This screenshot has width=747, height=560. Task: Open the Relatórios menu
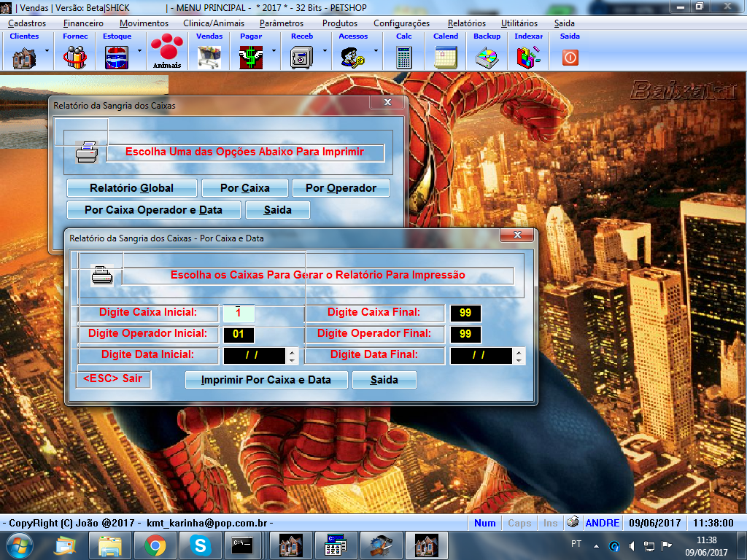(x=467, y=23)
